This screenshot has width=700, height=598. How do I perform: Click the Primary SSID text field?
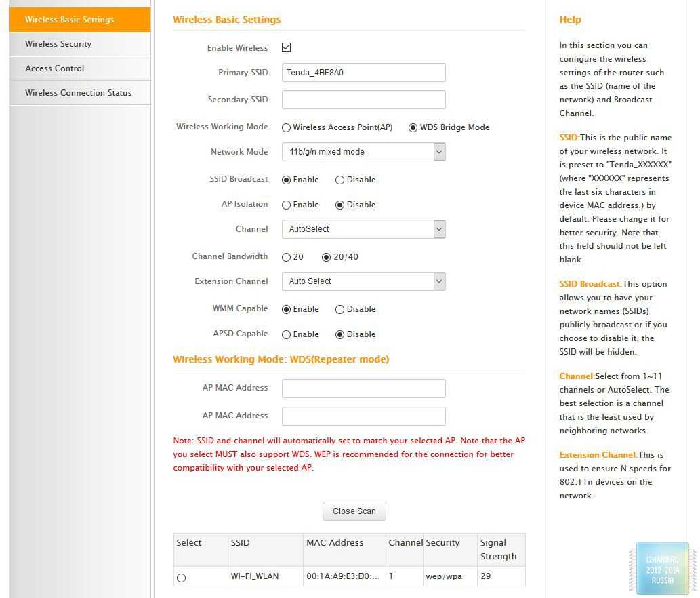pyautogui.click(x=363, y=73)
